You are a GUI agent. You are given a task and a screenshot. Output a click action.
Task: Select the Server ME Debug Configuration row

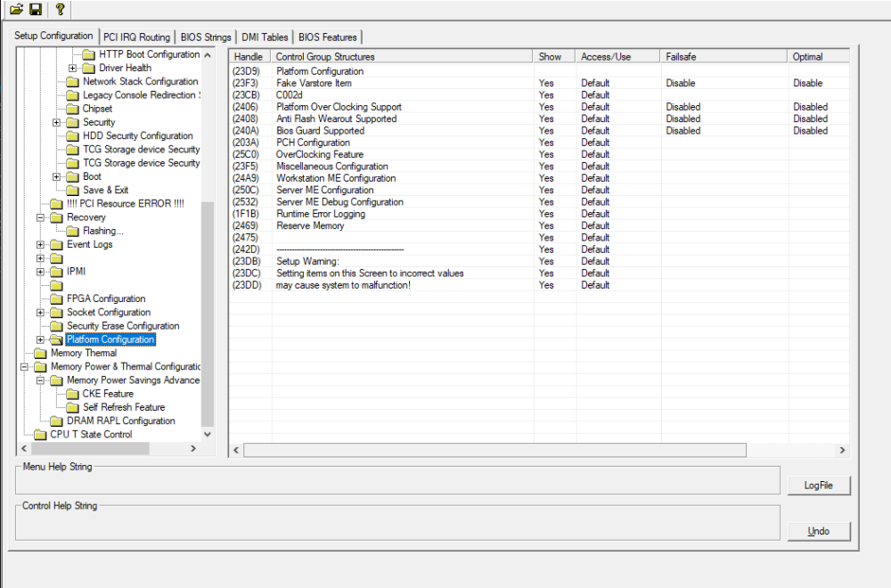coord(539,202)
